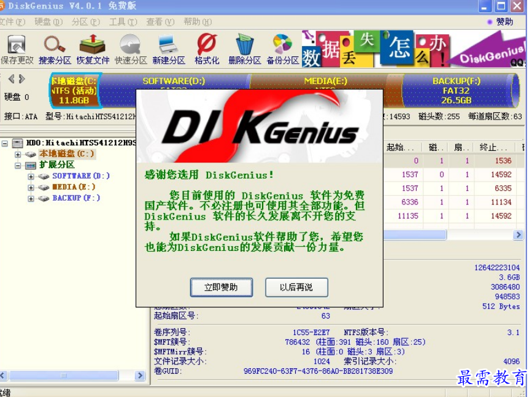Create a partition with 新建分区
Screen dimensions: 532x397
pos(169,50)
